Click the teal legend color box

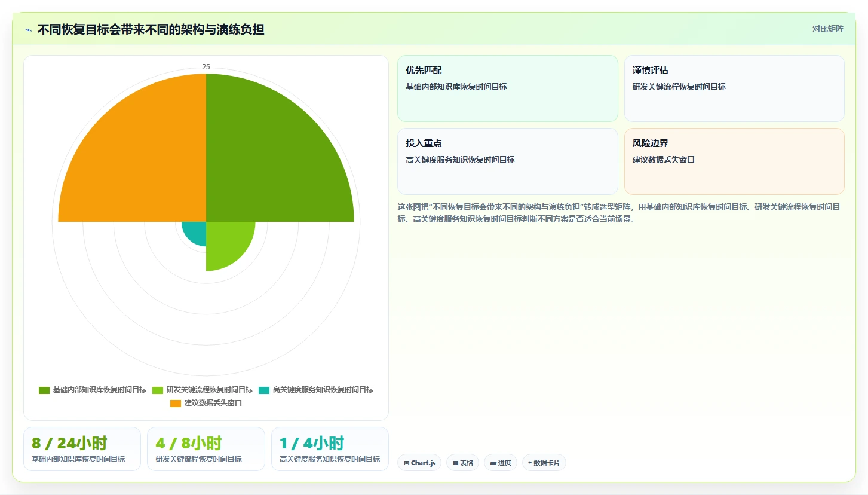coord(264,390)
